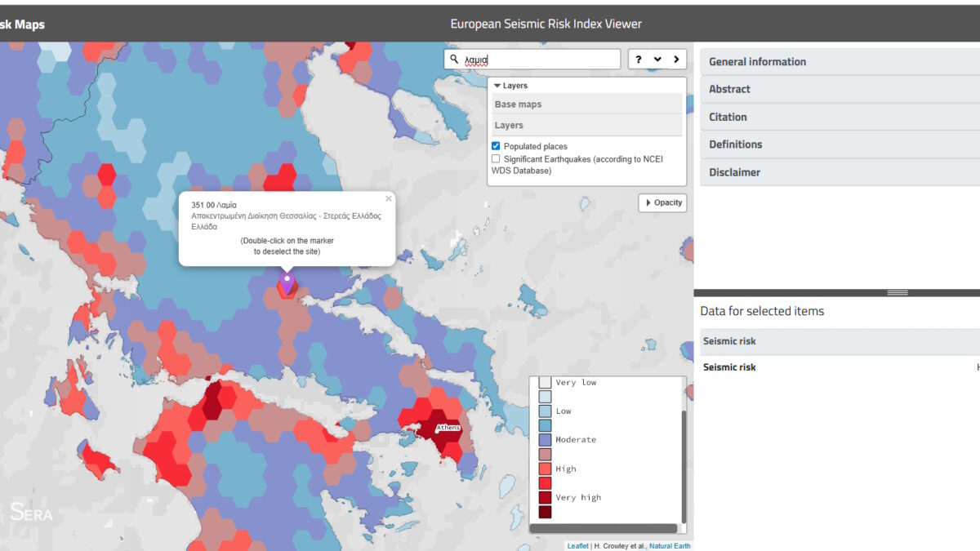Click the panel resize handle above Data section
The image size is (980, 551).
coord(897,292)
